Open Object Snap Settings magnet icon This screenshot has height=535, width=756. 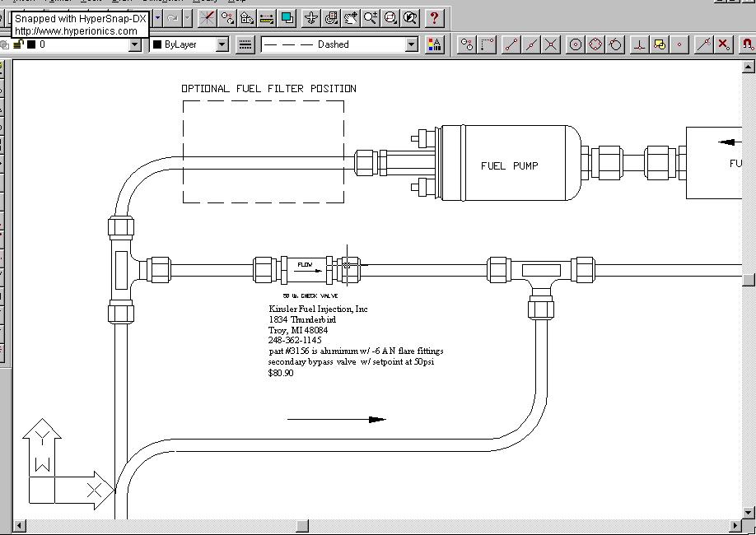click(747, 44)
